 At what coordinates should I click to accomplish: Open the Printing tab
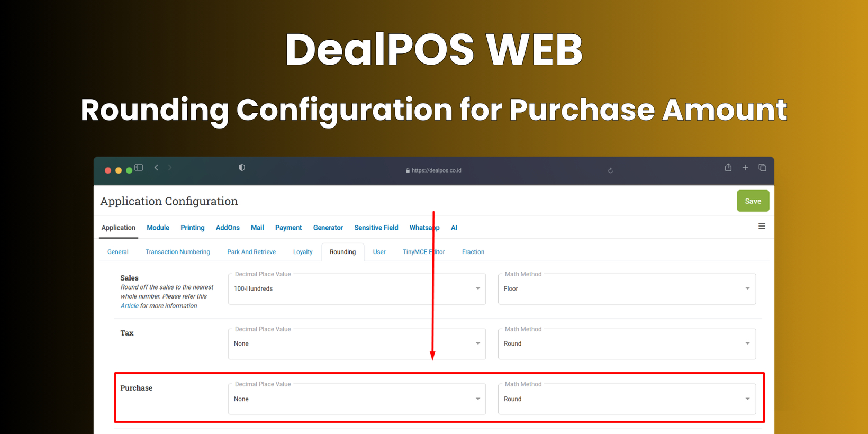tap(192, 228)
